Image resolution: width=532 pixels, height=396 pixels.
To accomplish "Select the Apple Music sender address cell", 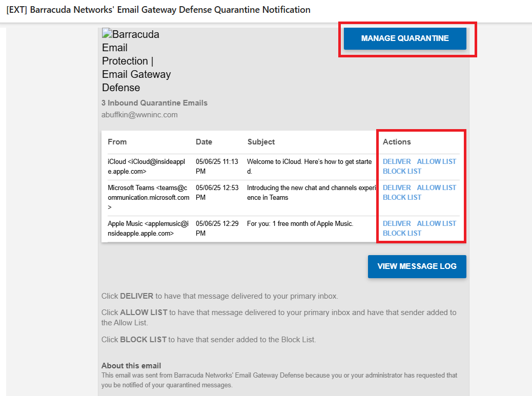I will coord(148,228).
